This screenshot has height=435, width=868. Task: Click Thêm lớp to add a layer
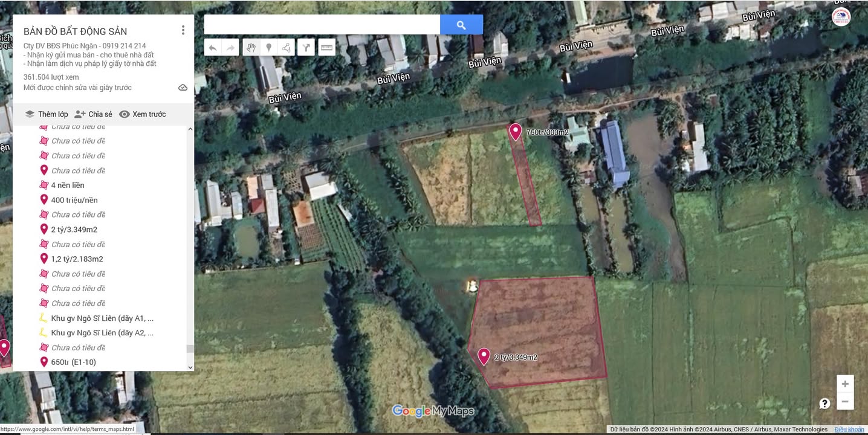pyautogui.click(x=47, y=114)
